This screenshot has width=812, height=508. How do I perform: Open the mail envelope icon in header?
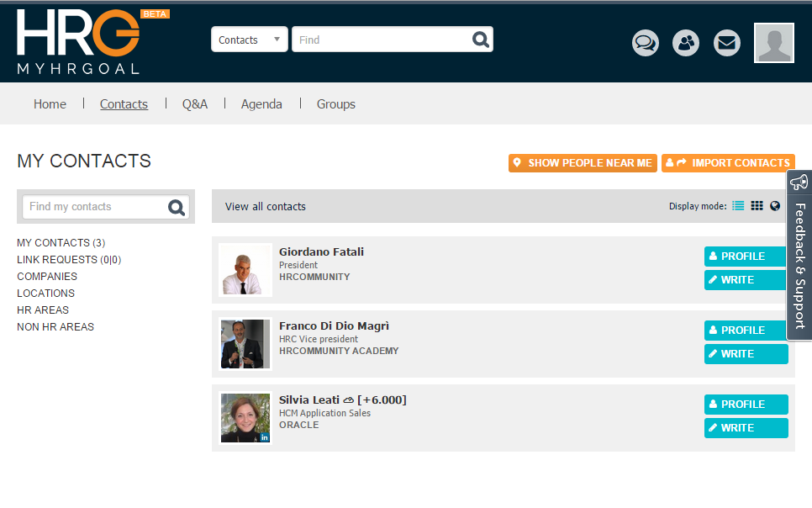(x=727, y=43)
